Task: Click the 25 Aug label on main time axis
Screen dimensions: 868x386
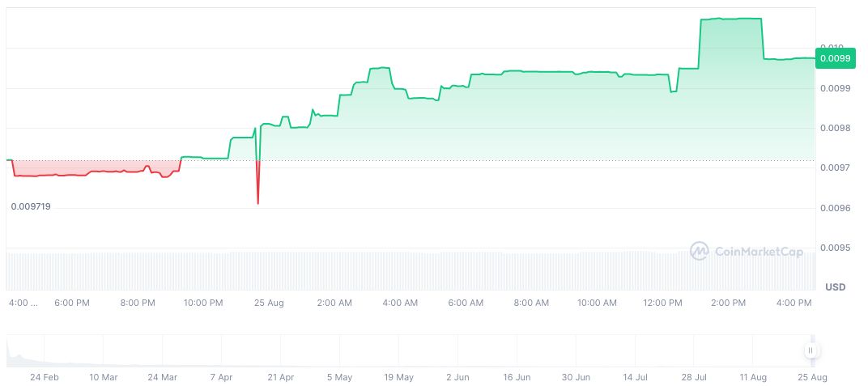Action: click(269, 303)
